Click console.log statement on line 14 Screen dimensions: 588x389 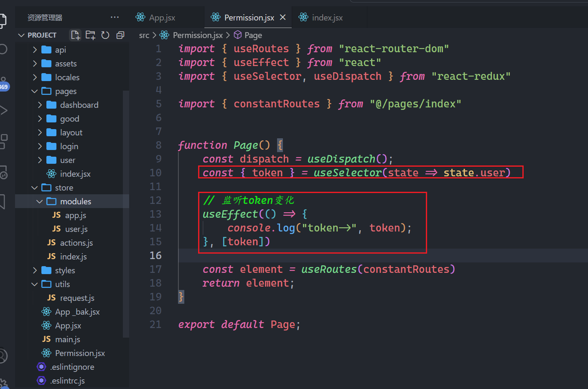coord(319,228)
